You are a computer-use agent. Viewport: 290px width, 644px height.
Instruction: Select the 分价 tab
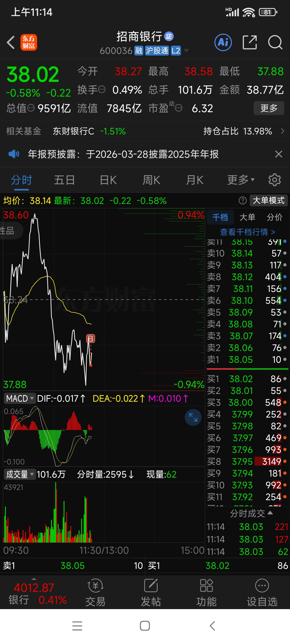pyautogui.click(x=274, y=217)
